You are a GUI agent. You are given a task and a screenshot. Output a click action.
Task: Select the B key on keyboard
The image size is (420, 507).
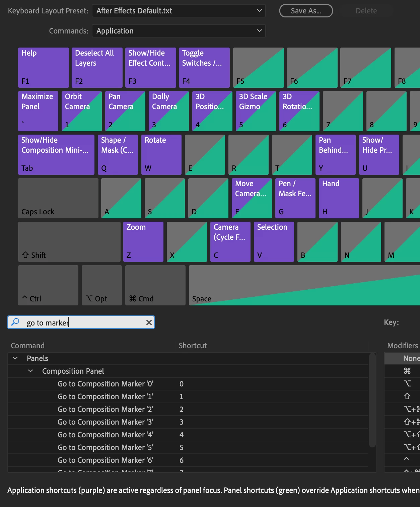[318, 242]
